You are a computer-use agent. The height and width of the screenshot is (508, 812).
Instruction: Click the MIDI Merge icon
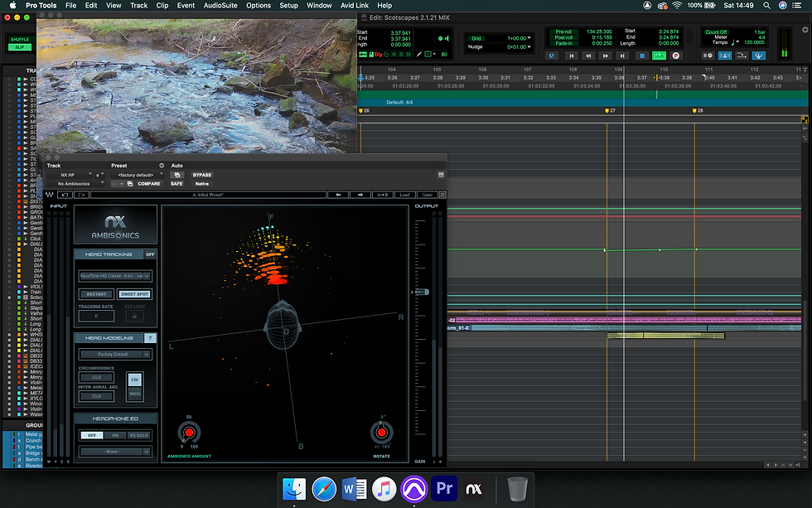pyautogui.click(x=742, y=56)
